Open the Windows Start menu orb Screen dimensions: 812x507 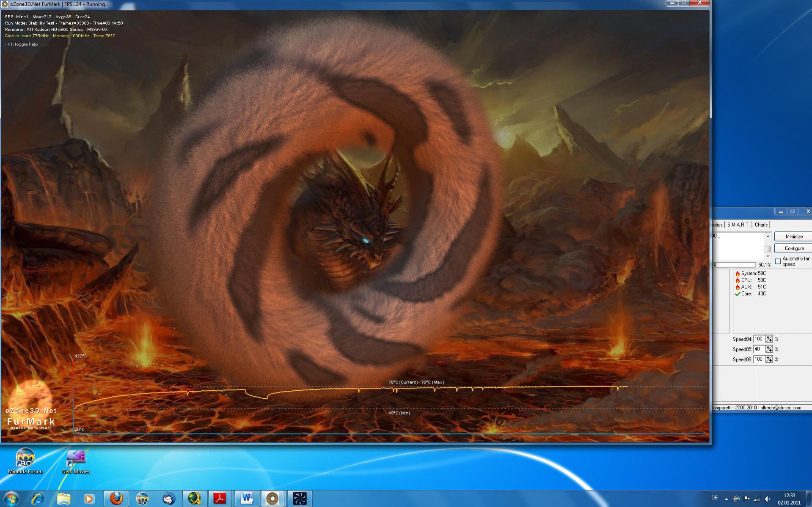tap(11, 499)
